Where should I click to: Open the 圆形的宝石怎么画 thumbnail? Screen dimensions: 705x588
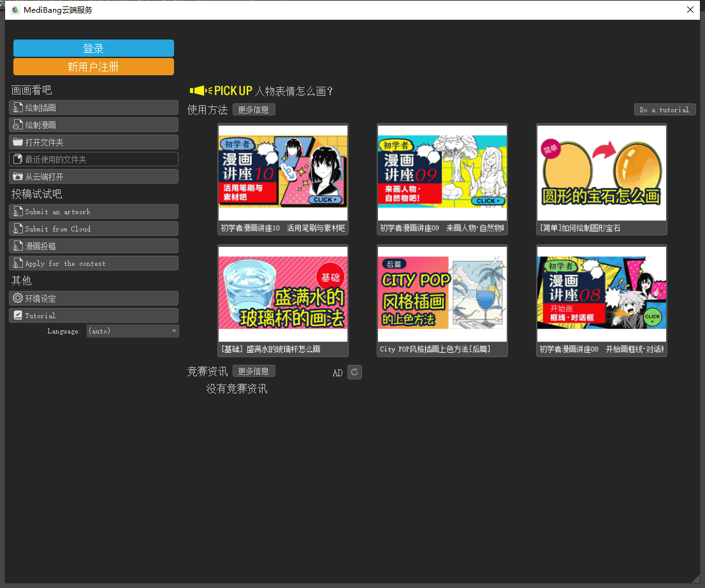click(x=602, y=166)
